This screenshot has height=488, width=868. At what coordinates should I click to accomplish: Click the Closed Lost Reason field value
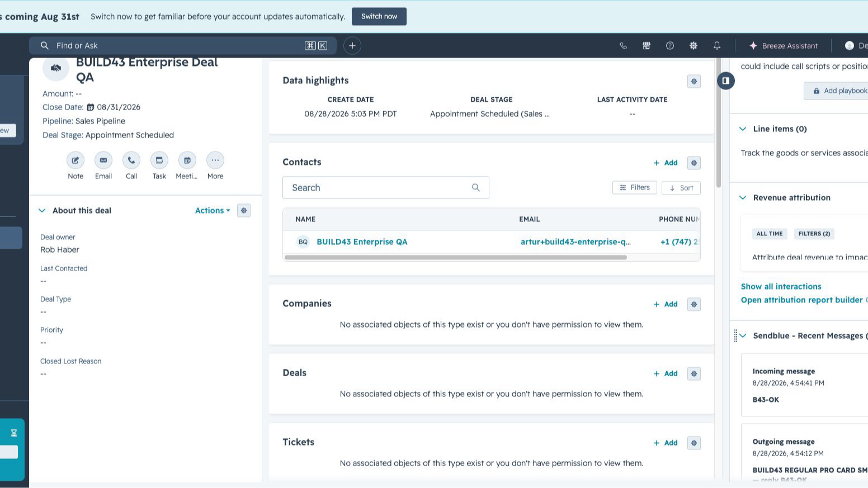pyautogui.click(x=43, y=375)
